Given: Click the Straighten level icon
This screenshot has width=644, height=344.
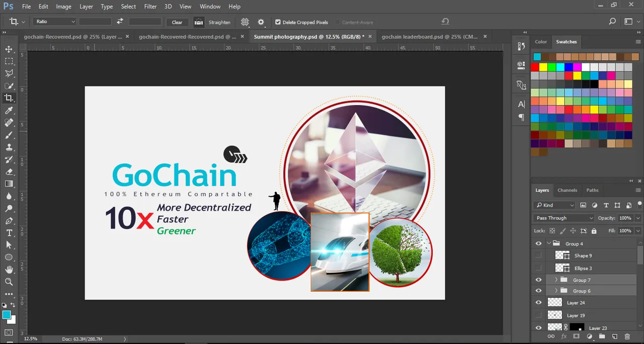Looking at the screenshot, I should [199, 22].
